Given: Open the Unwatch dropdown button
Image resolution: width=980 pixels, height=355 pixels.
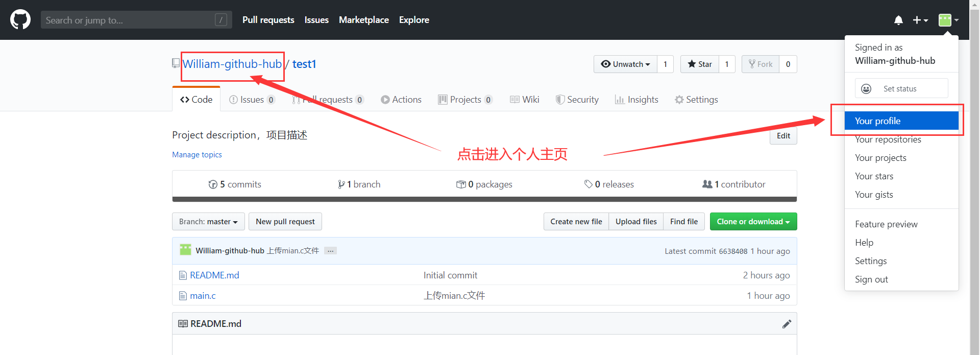Looking at the screenshot, I should [625, 64].
